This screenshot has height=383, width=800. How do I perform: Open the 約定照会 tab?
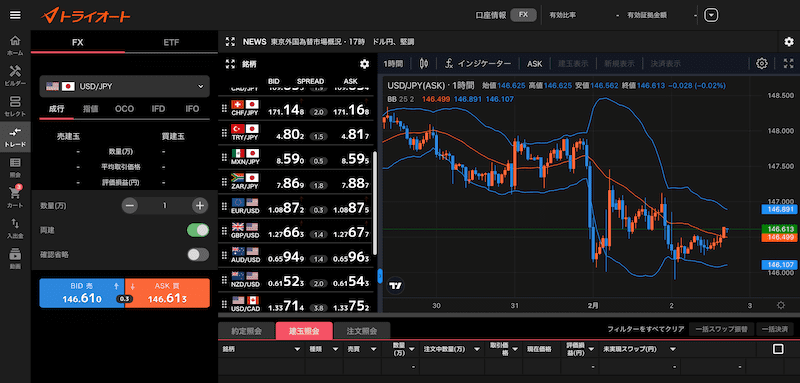pyautogui.click(x=246, y=331)
